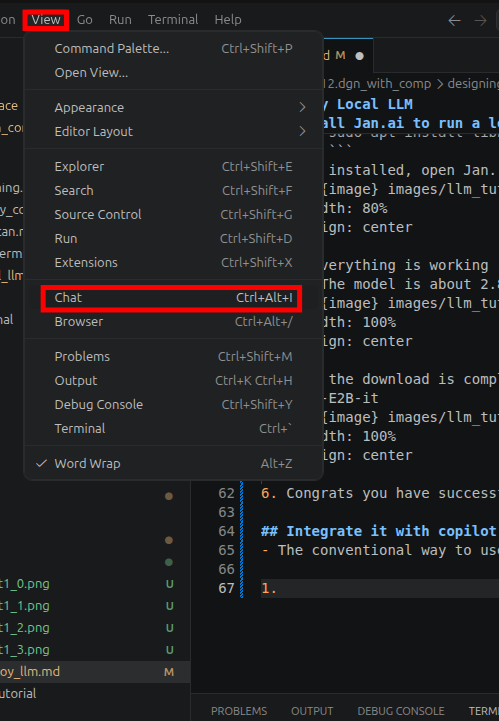Viewport: 499px width, 721px height.
Task: Select Source Control from the View menu
Action: click(x=173, y=214)
